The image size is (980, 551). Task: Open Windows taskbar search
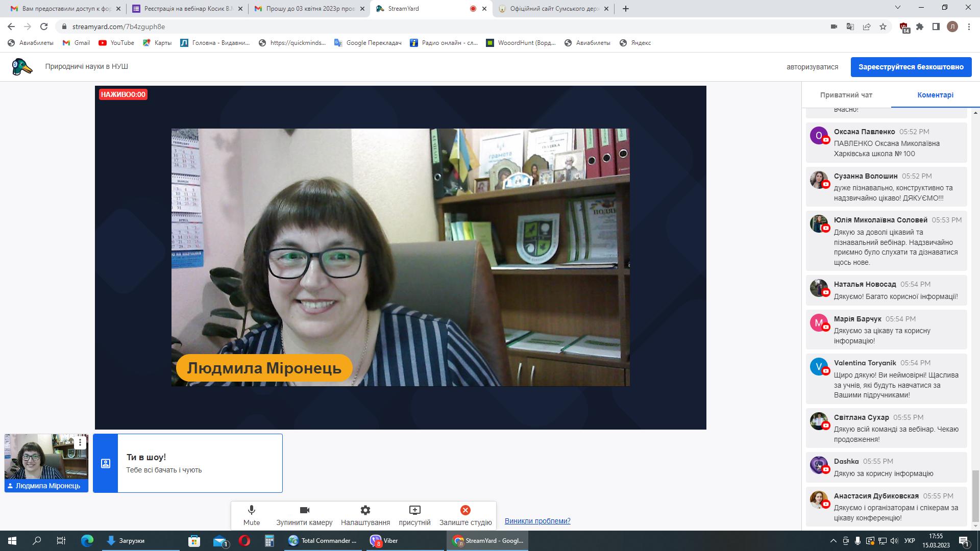(x=37, y=541)
